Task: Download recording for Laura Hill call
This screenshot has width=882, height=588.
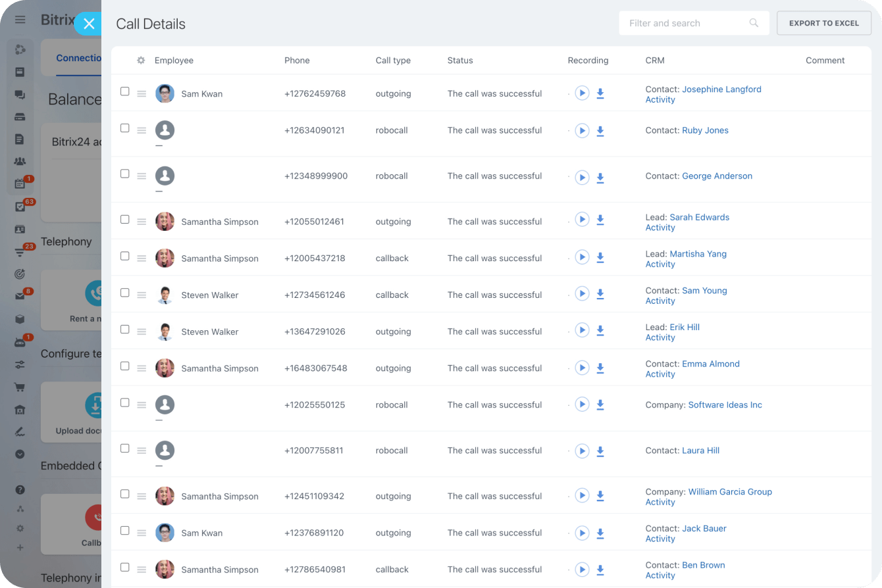Action: tap(600, 451)
